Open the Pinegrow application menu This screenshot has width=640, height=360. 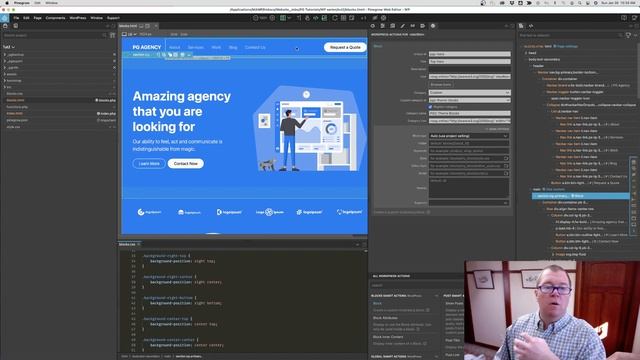pyautogui.click(x=22, y=3)
